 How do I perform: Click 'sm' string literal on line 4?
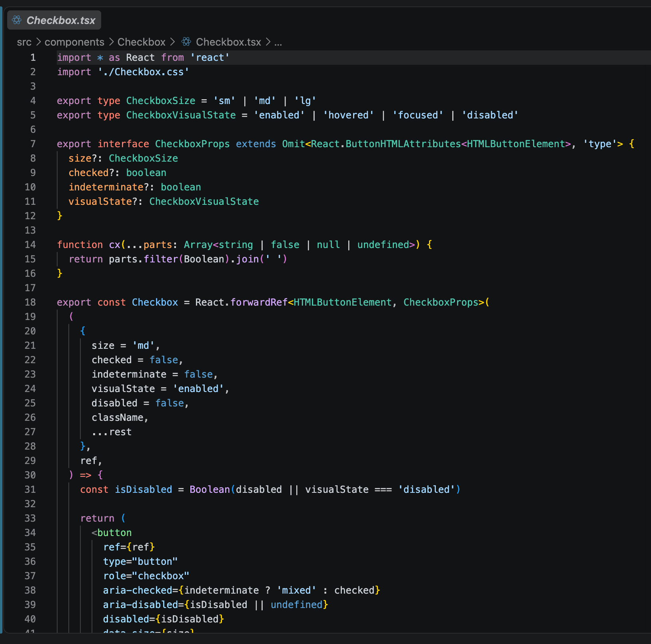click(224, 101)
